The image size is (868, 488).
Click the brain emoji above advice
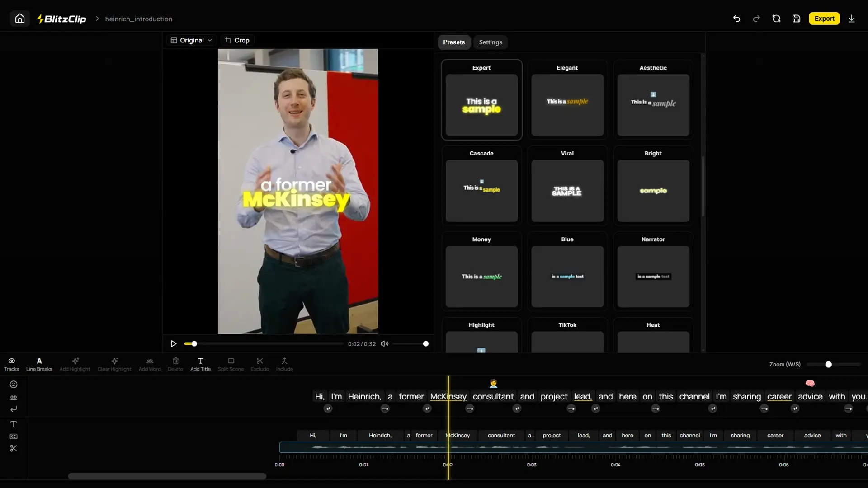pos(810,384)
